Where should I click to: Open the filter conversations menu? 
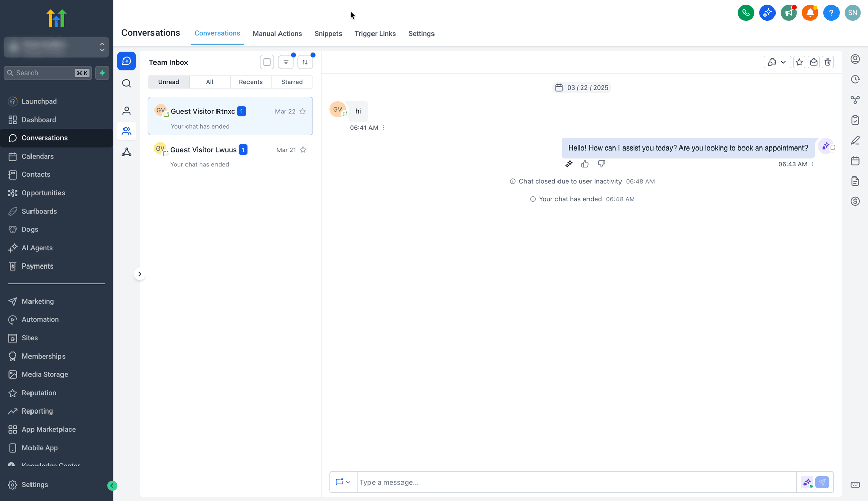click(x=286, y=62)
